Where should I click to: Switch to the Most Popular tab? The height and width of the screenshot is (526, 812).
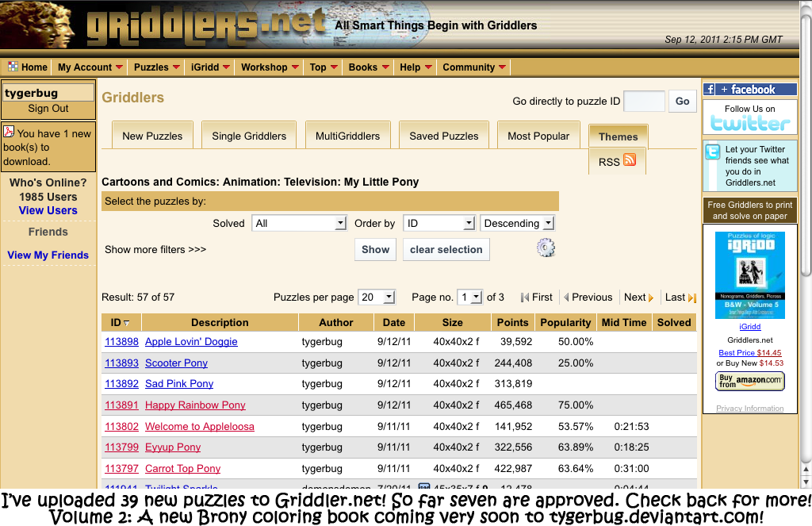tap(538, 136)
